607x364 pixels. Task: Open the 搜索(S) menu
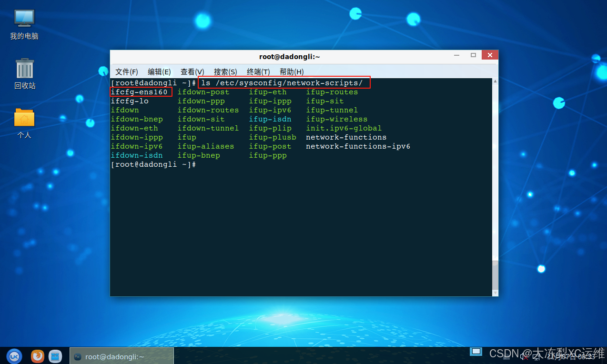point(225,72)
